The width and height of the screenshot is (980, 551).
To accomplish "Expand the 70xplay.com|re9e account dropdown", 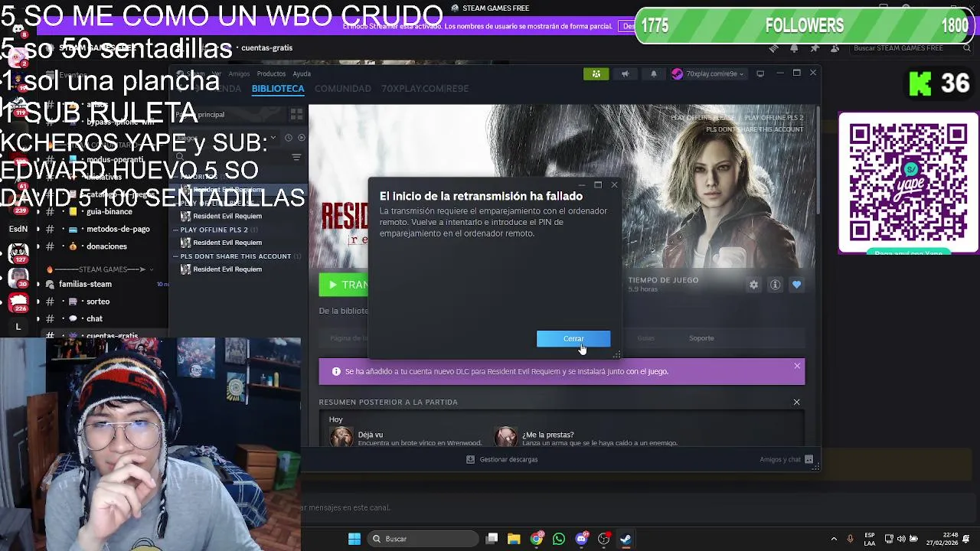I will click(707, 73).
